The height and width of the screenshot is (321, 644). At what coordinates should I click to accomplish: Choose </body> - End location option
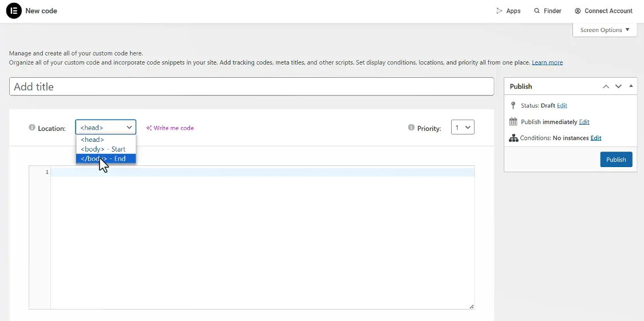104,158
